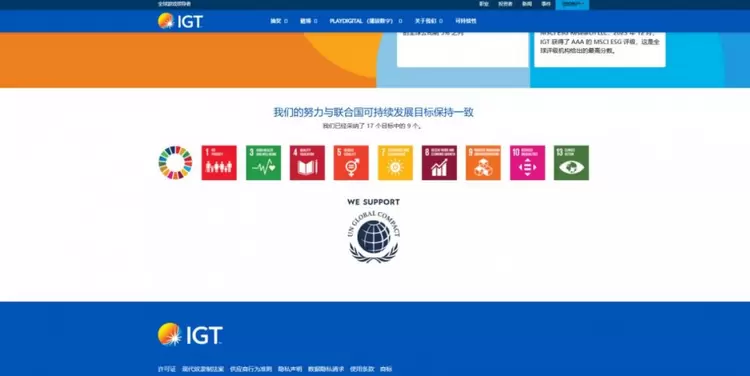Expand the PLAYDIGITAL navigation dropdown
Viewport: 750px width, 376px height.
coord(365,21)
